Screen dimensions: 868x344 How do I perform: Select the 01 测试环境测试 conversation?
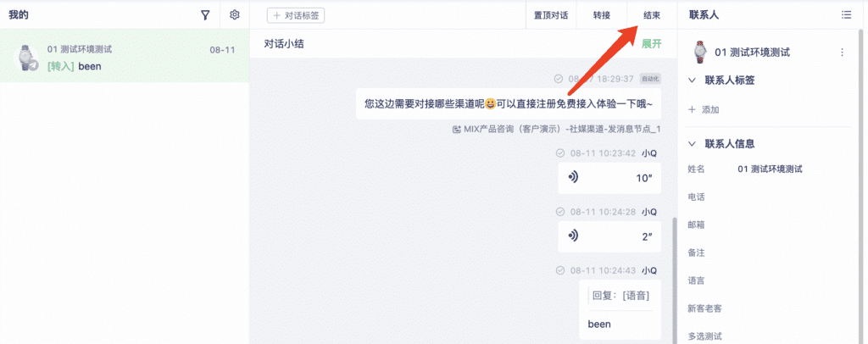click(x=125, y=57)
